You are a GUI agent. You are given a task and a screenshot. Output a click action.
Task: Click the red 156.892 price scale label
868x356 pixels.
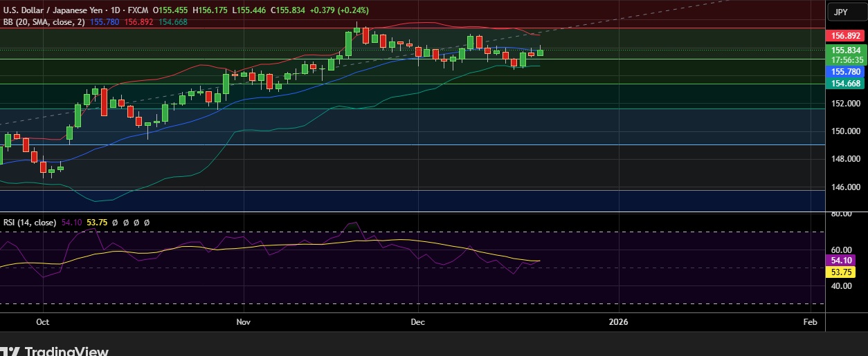coord(845,36)
